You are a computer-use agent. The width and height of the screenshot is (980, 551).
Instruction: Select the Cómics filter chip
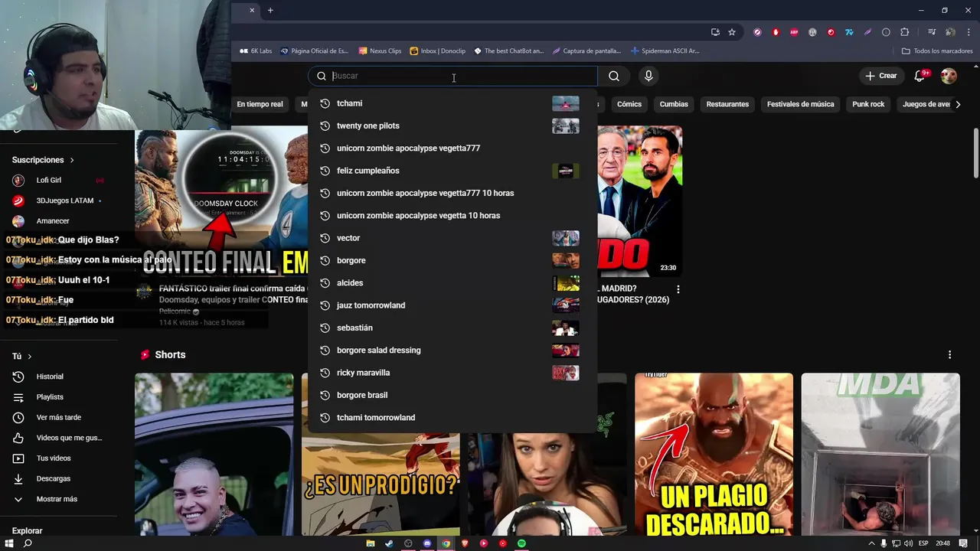pos(629,104)
